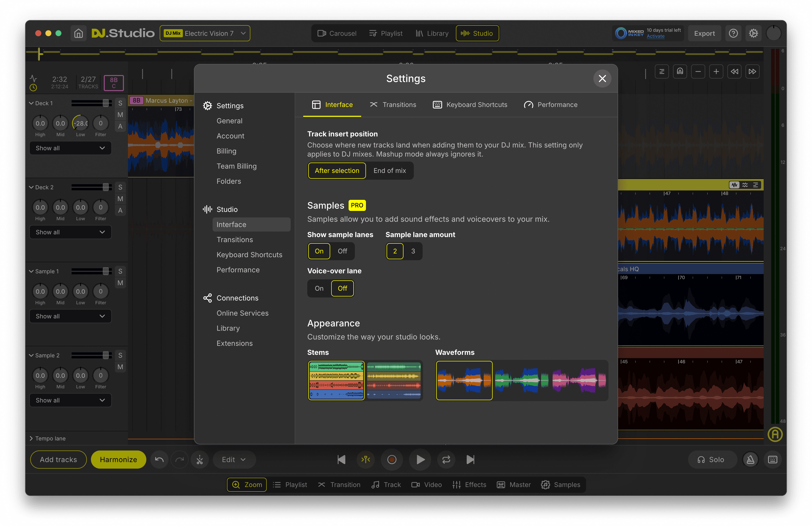Toggle the loop playback icon
Viewport: 812px width, 526px height.
446,460
